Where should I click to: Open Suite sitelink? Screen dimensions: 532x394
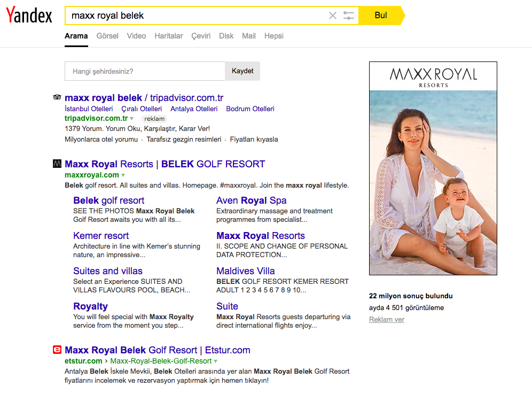[227, 306]
